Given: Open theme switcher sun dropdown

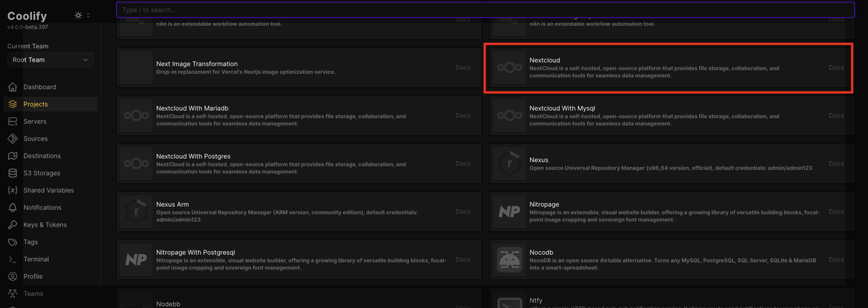Looking at the screenshot, I should [x=82, y=15].
